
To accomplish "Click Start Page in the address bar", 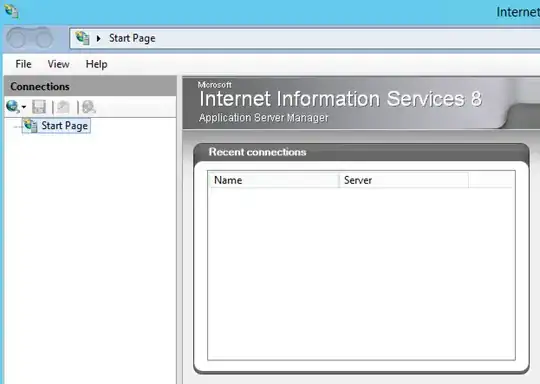I will [x=132, y=38].
